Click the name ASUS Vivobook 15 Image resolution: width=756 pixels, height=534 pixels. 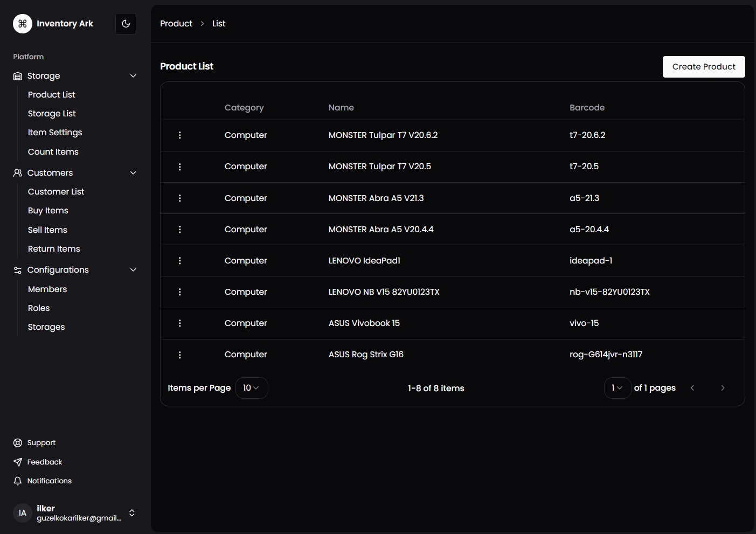click(x=364, y=323)
